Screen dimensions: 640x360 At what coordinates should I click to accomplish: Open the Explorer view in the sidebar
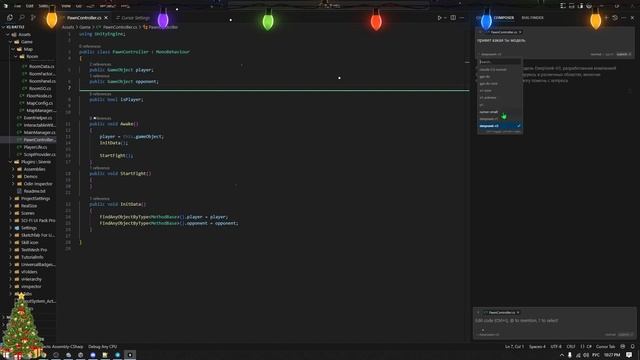pyautogui.click(x=10, y=18)
